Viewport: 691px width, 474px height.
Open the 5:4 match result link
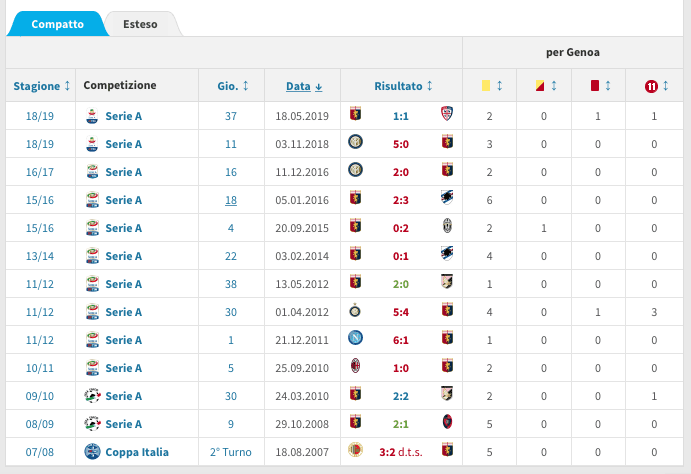pos(401,312)
